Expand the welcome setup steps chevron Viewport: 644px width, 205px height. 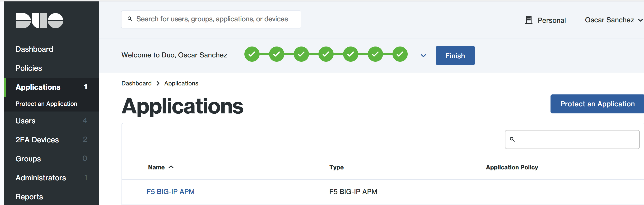pos(423,56)
